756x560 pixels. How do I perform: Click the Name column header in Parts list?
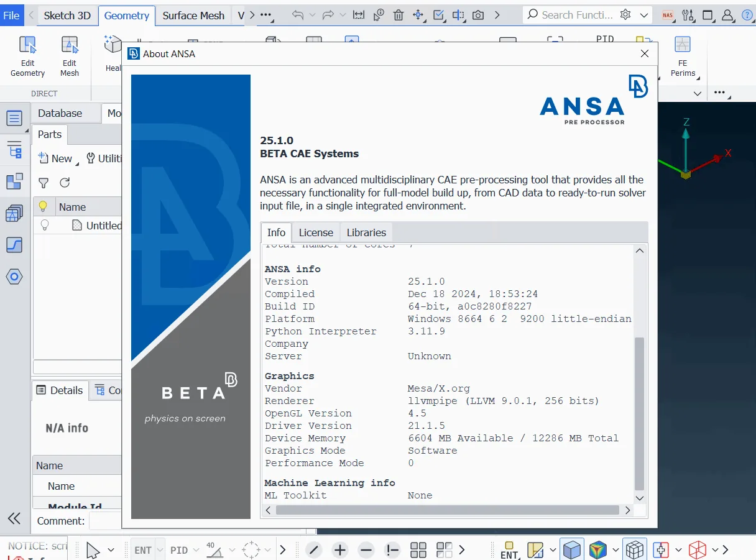pos(87,207)
